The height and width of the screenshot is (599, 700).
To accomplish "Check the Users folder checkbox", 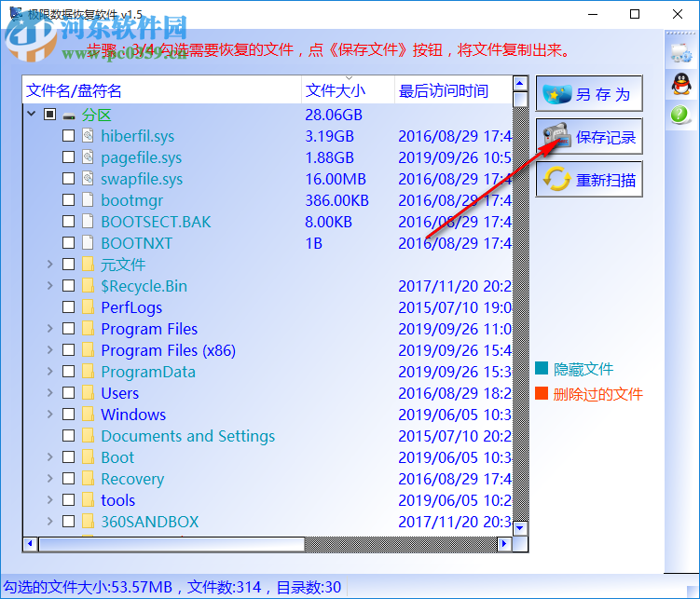I will click(68, 392).
